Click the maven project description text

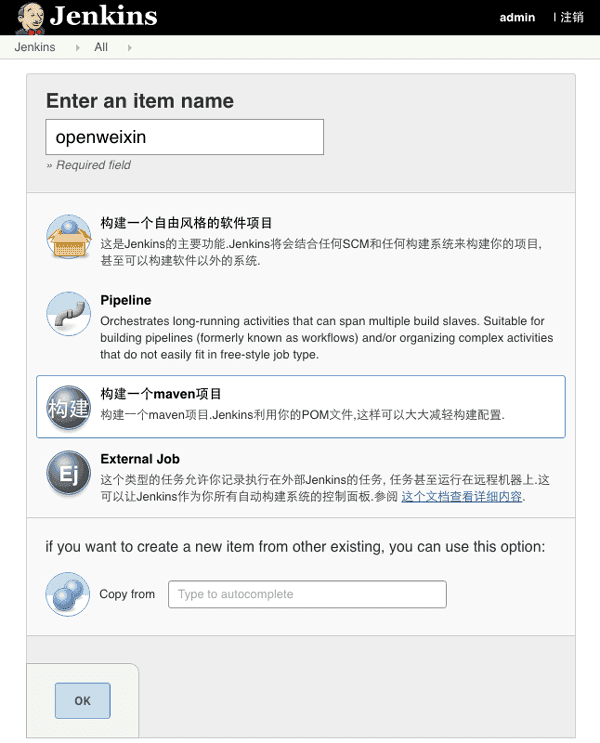[x=302, y=415]
